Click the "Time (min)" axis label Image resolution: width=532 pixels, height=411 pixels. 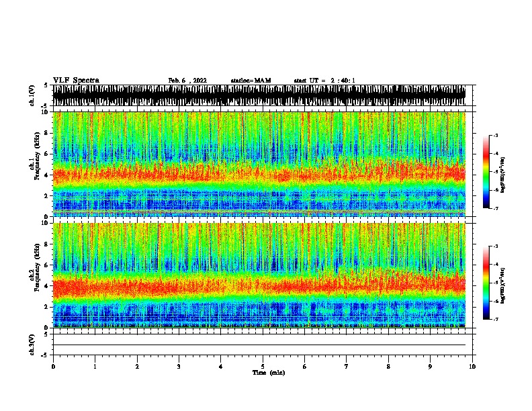pos(269,373)
